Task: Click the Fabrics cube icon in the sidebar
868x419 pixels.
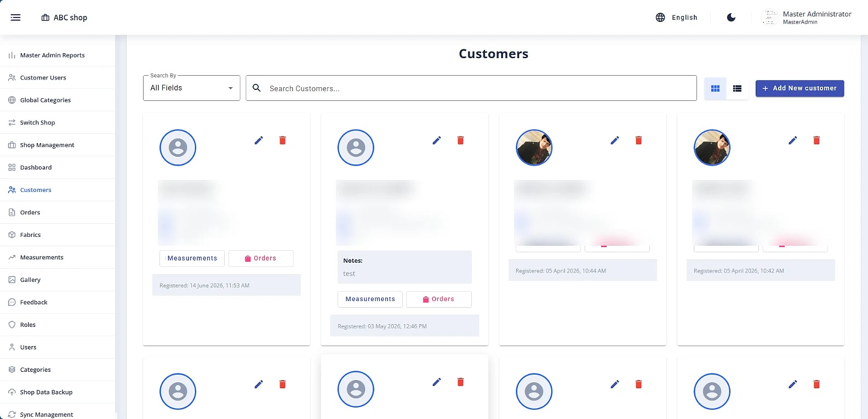Action: (12, 235)
